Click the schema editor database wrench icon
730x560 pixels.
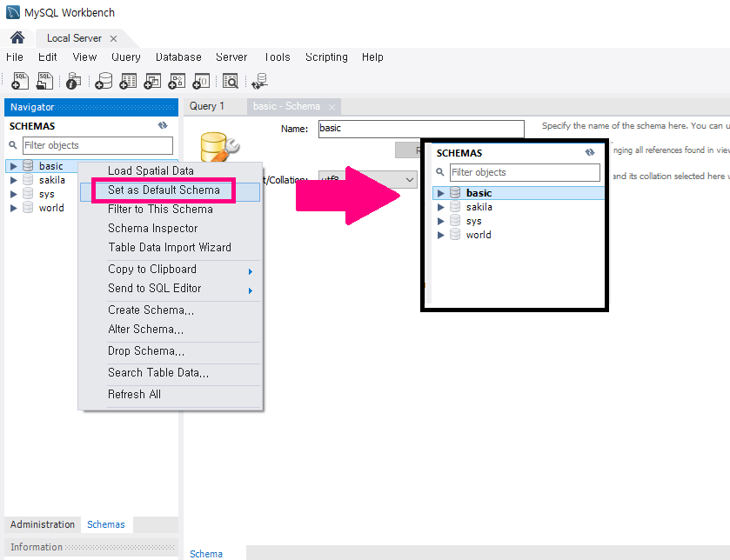[218, 147]
